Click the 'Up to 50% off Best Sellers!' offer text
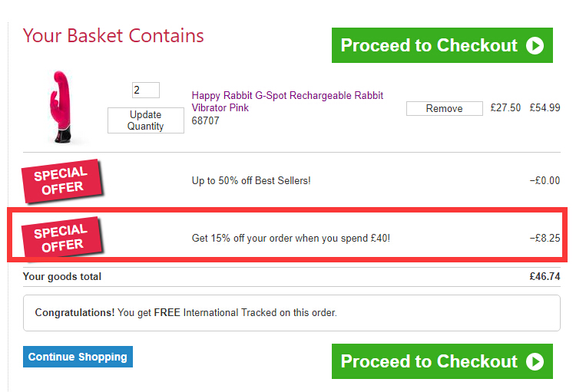Viewport: 586px width, 392px height. (251, 181)
